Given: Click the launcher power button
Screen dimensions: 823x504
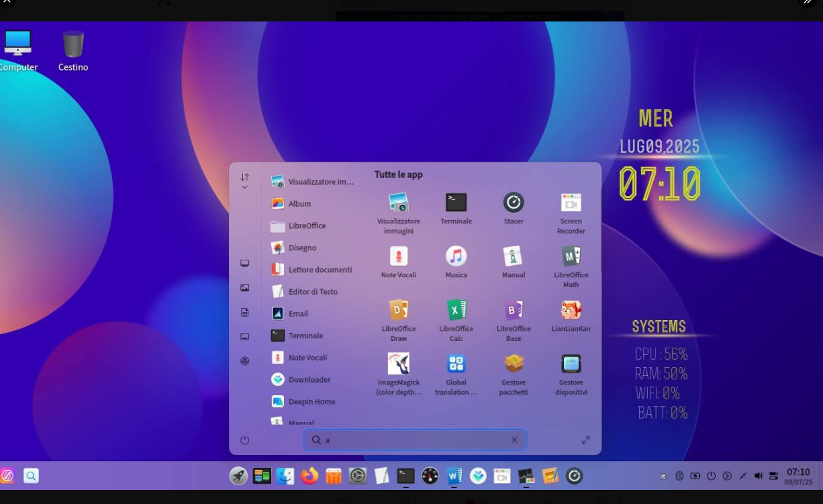Looking at the screenshot, I should pos(244,440).
